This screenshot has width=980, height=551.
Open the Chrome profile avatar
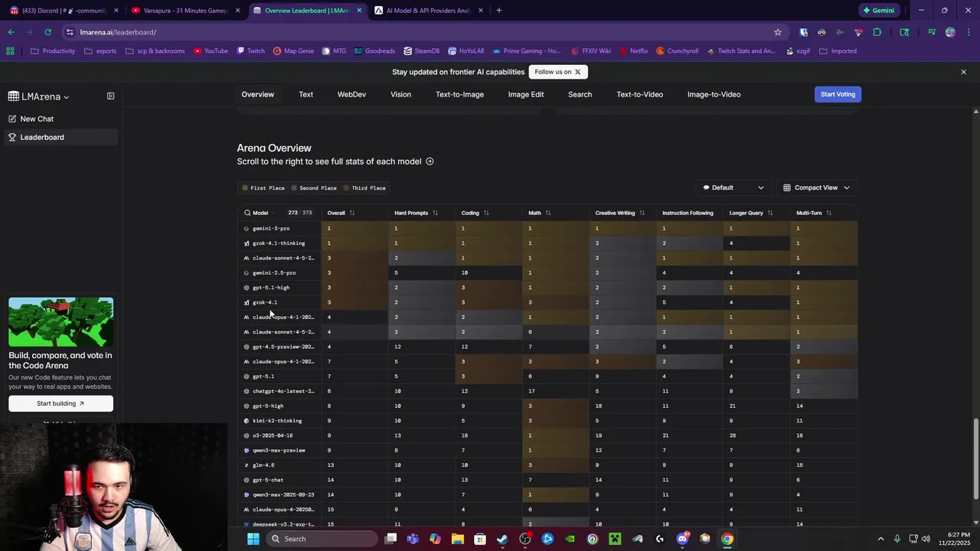(950, 32)
